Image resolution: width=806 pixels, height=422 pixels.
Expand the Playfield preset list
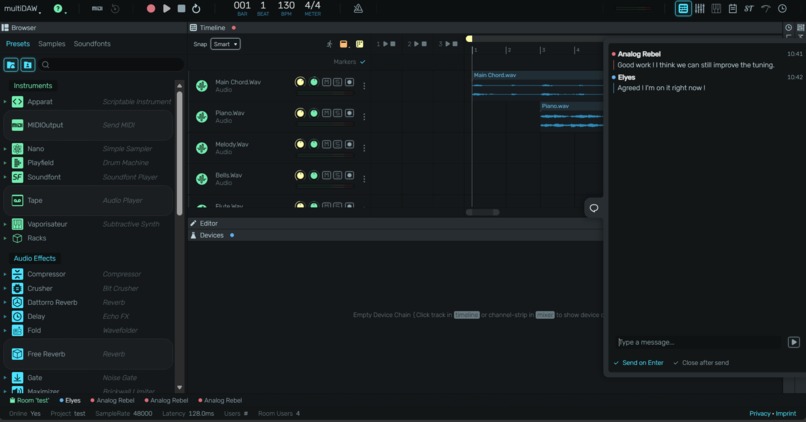5,162
